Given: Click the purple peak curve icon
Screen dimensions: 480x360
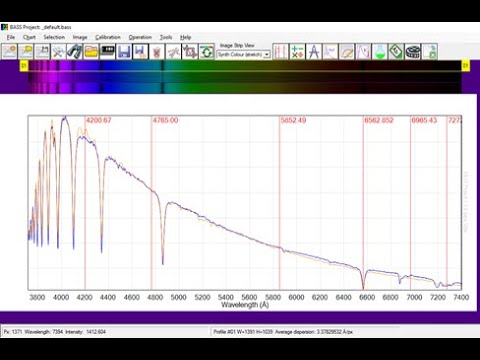Looking at the screenshot, I should pos(363,52).
